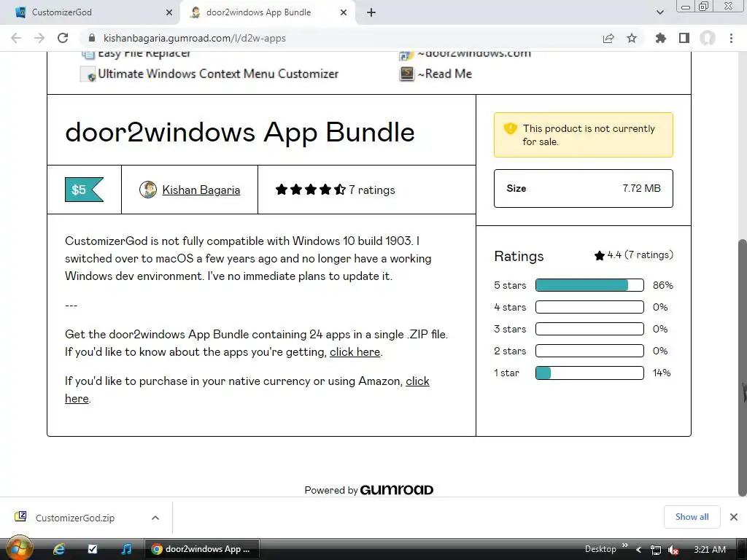Expand the tab search dropdown

[x=659, y=12]
